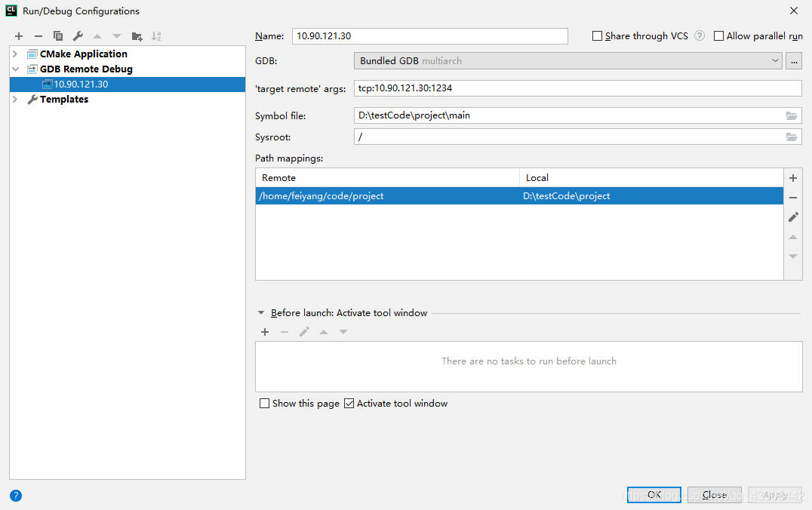Collapse Before launch section
The height and width of the screenshot is (510, 812).
(x=261, y=313)
